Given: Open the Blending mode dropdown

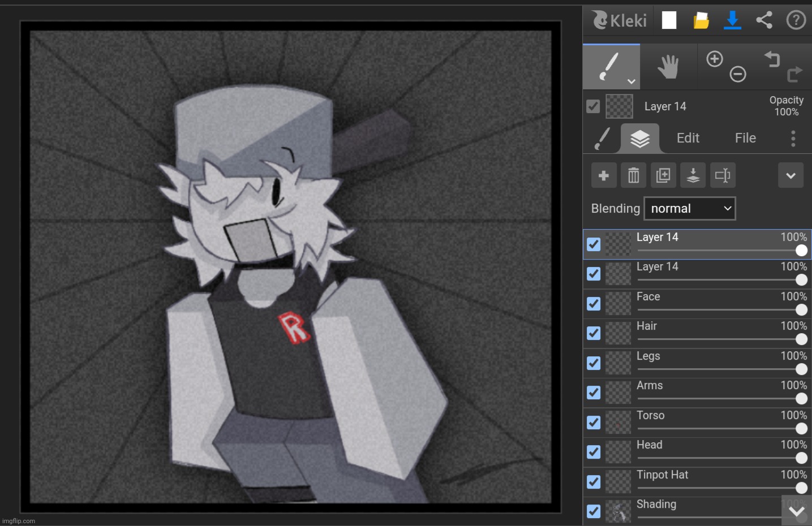Looking at the screenshot, I should (x=690, y=208).
